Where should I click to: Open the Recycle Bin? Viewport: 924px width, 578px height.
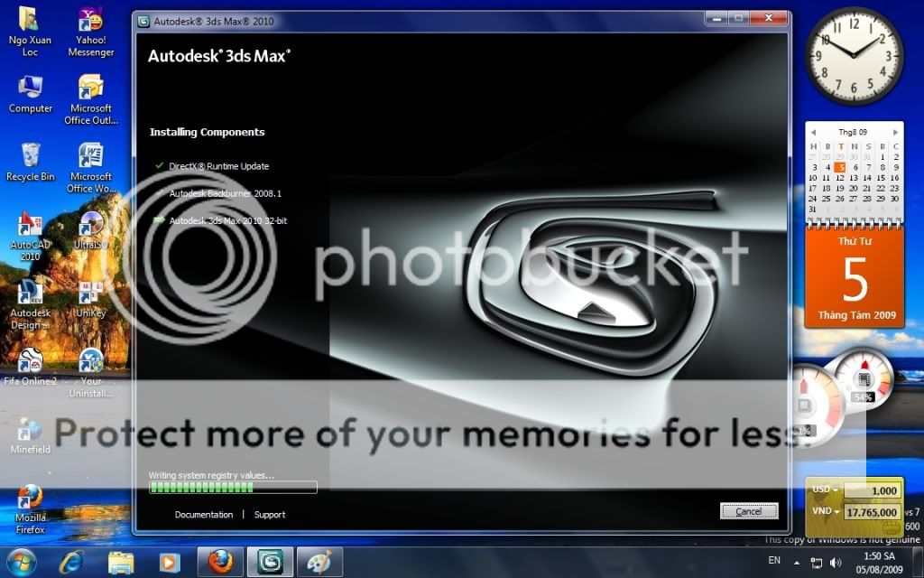(x=30, y=163)
